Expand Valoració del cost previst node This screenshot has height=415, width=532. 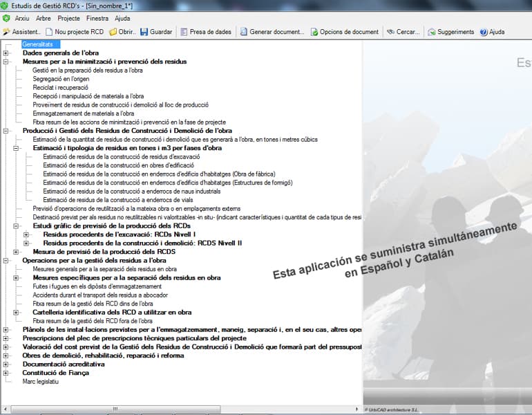[x=6, y=347]
